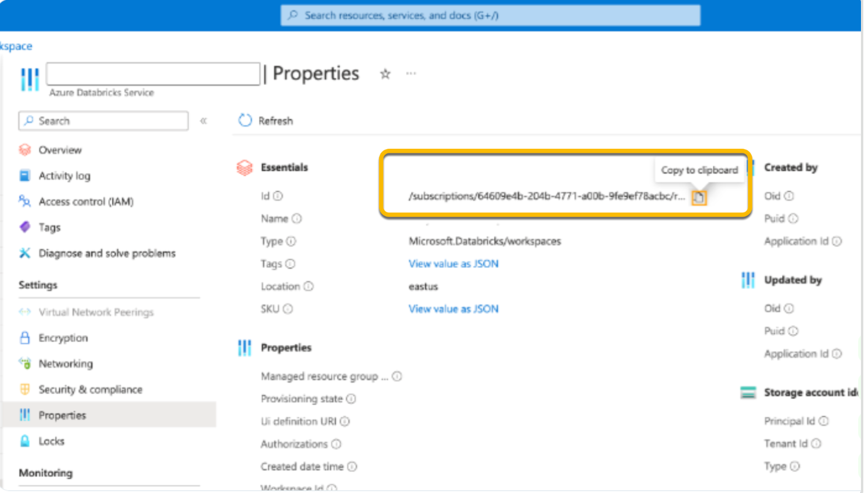Open Security & compliance
The image size is (868, 493).
click(x=90, y=389)
